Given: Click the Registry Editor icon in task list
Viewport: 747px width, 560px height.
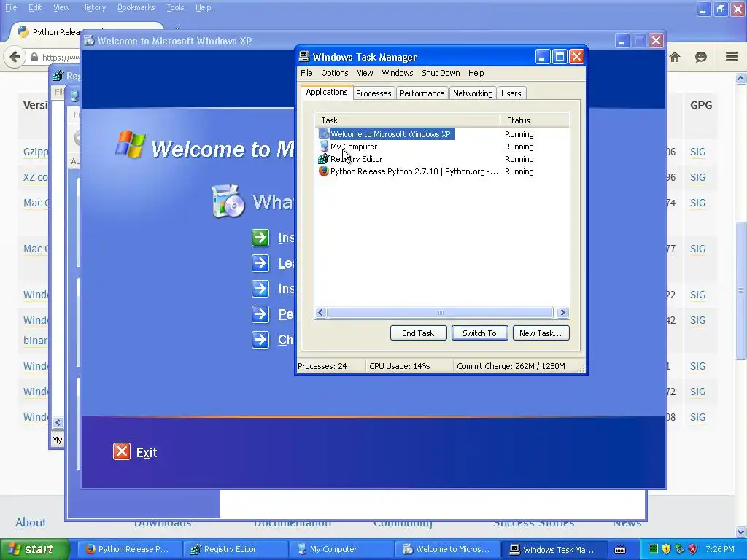Looking at the screenshot, I should coord(323,158).
